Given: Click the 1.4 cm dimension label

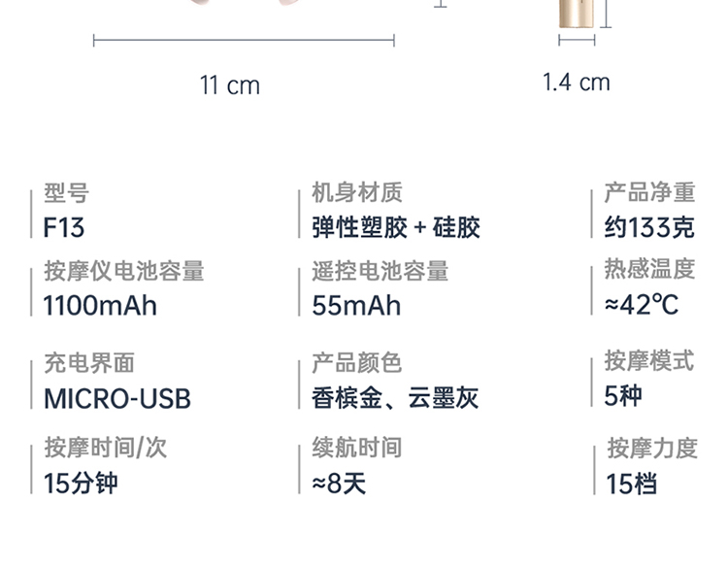Looking at the screenshot, I should pos(577,82).
